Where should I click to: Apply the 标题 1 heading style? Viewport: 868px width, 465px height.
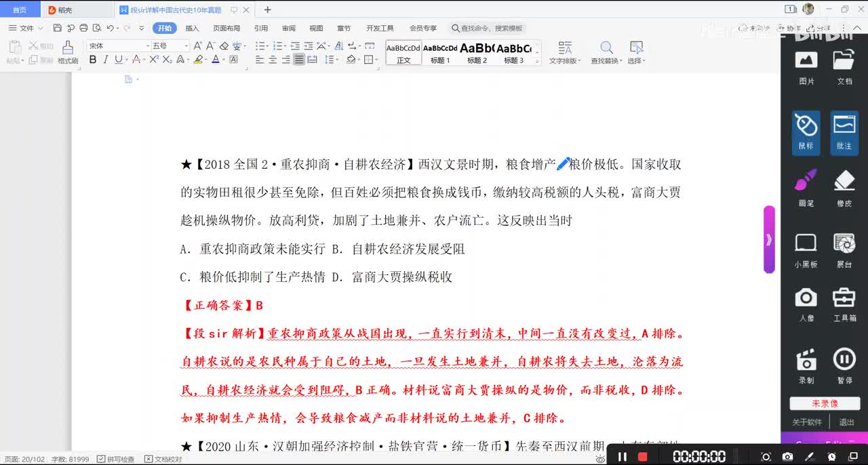[x=440, y=53]
